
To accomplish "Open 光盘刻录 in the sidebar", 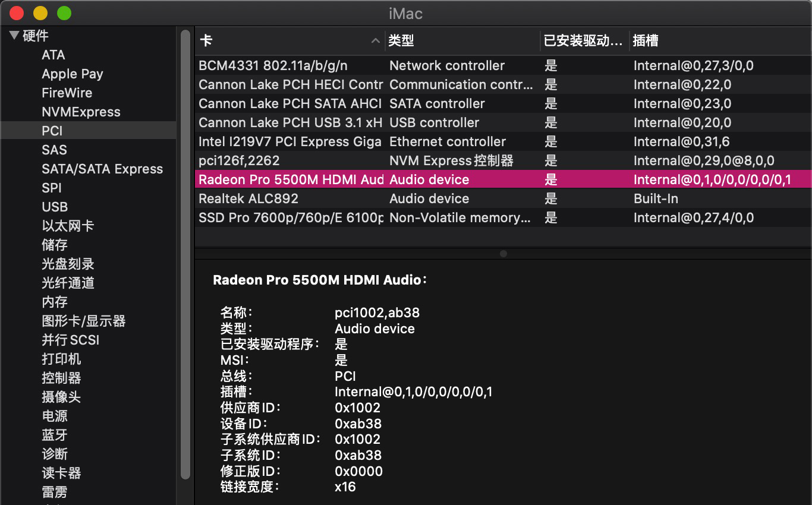I will 68,264.
